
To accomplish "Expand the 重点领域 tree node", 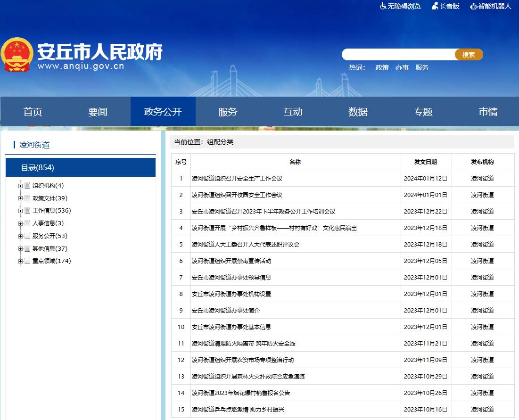I will (21, 262).
